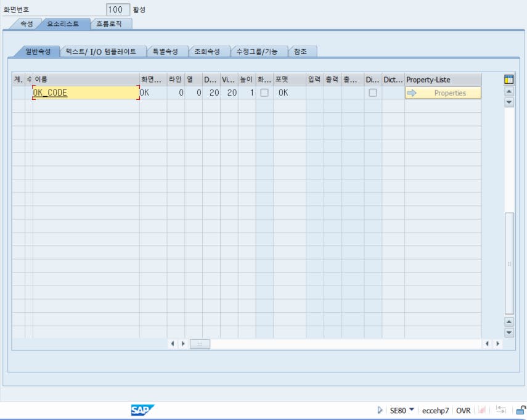The image size is (527, 420).
Task: Click the 0 value in 열 column
Action: [x=194, y=93]
